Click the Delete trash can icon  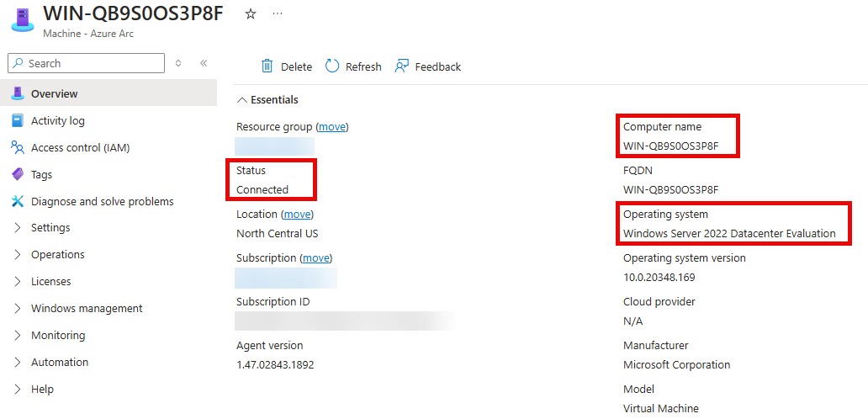pyautogui.click(x=267, y=66)
